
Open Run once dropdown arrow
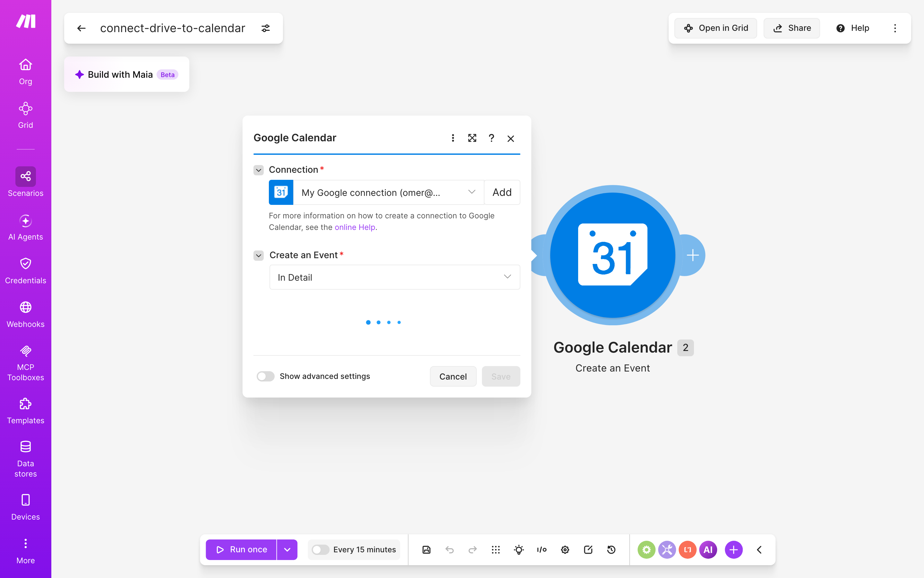pyautogui.click(x=287, y=549)
